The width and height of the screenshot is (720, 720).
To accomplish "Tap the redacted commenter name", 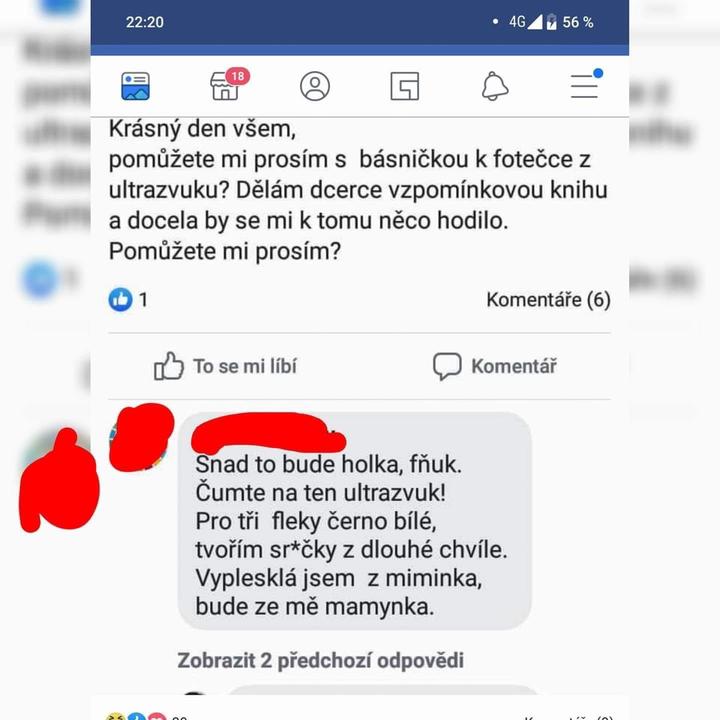I will point(268,433).
